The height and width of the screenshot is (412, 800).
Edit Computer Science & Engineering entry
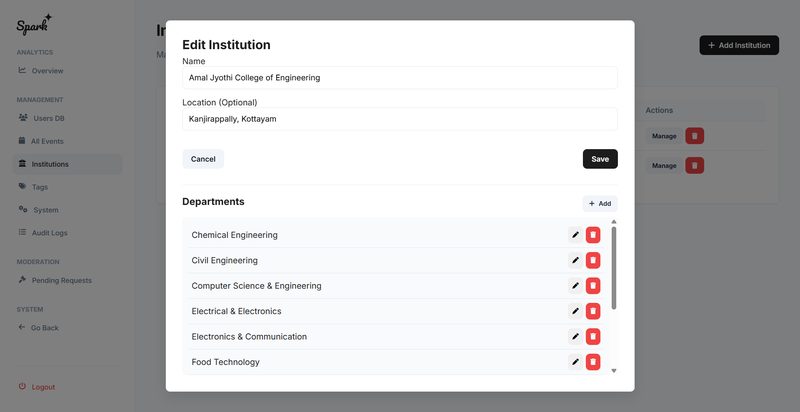tap(575, 286)
